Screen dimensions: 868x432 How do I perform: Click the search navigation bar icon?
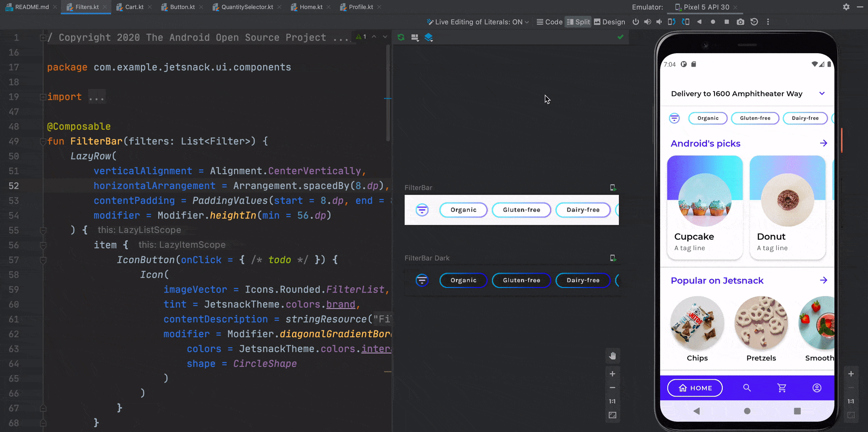(747, 388)
